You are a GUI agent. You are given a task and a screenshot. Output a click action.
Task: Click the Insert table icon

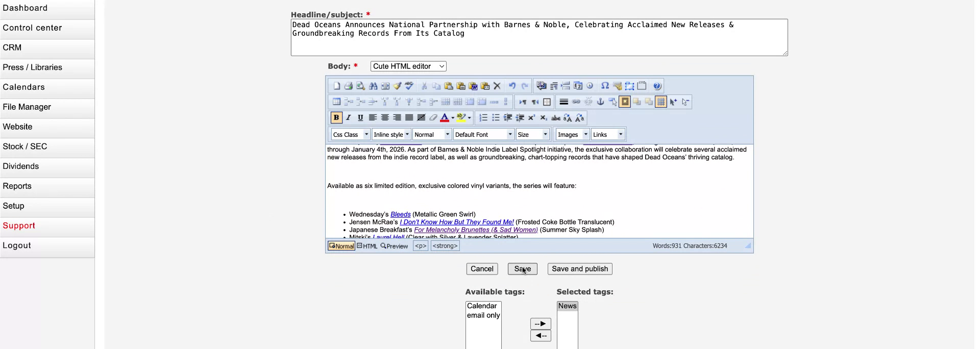[336, 102]
